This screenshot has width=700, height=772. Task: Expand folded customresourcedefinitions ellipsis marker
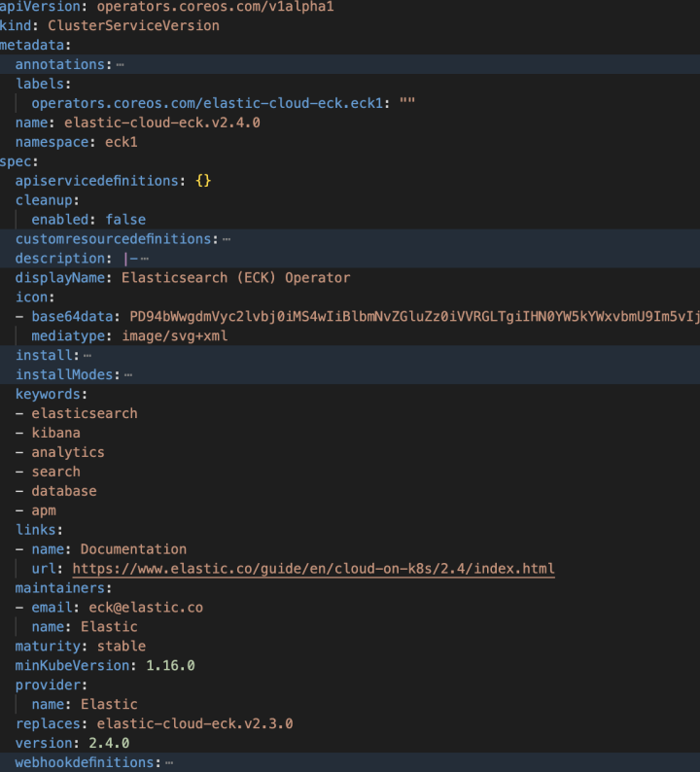tap(227, 239)
